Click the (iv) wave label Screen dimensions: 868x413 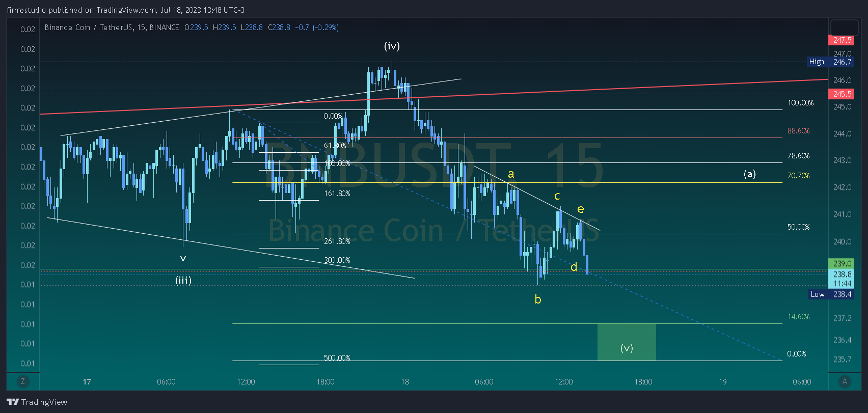(x=392, y=46)
